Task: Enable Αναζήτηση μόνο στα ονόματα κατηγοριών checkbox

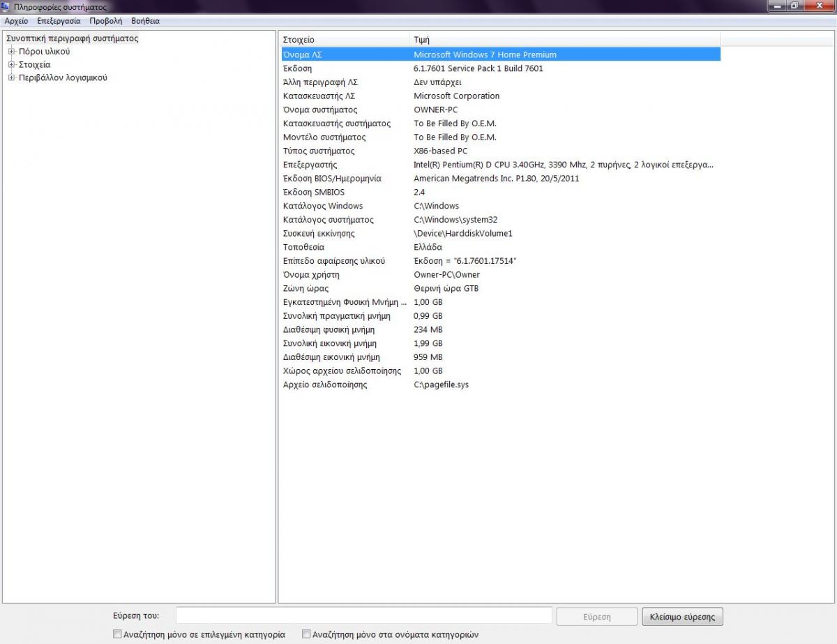Action: (x=306, y=635)
